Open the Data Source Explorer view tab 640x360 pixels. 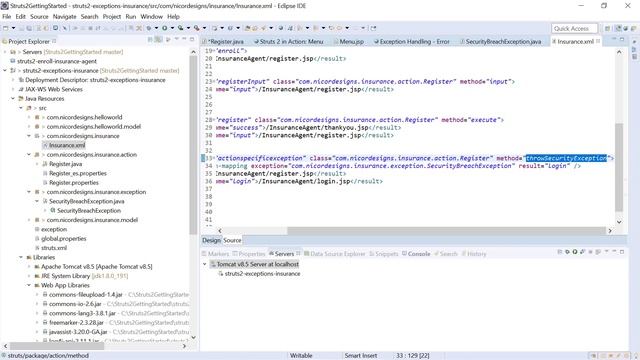point(335,254)
